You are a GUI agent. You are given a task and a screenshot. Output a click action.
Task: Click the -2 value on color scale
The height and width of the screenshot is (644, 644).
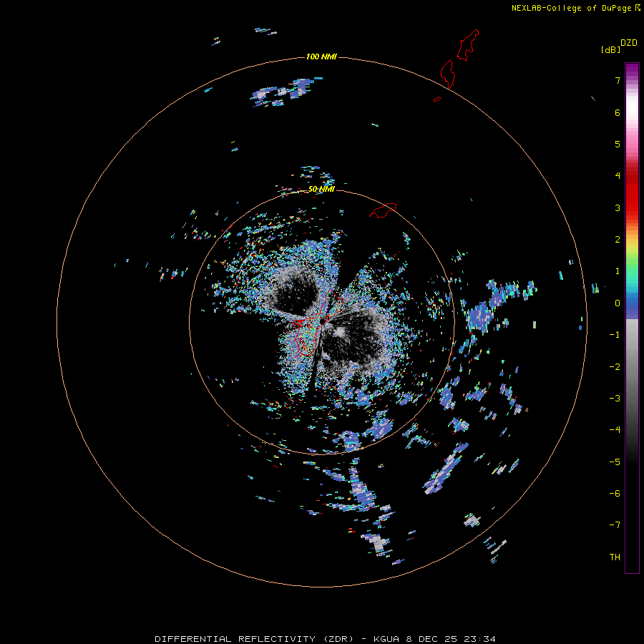click(x=615, y=367)
